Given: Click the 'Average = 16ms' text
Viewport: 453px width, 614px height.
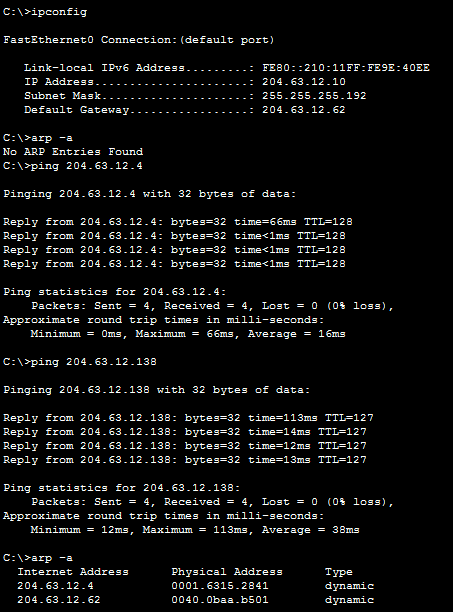Looking at the screenshot, I should click(297, 334).
